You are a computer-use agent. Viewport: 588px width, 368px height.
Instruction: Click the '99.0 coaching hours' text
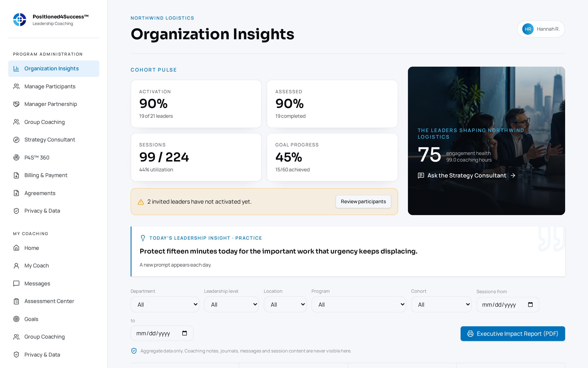click(469, 160)
